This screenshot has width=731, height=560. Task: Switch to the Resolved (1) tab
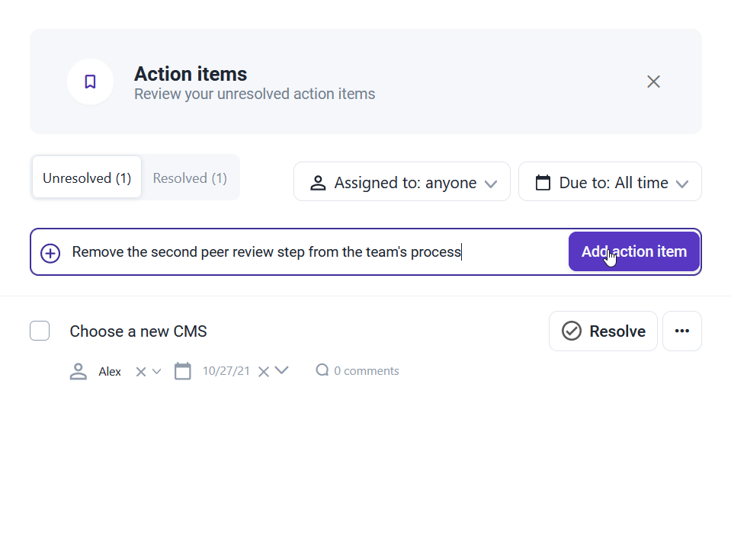click(x=190, y=178)
